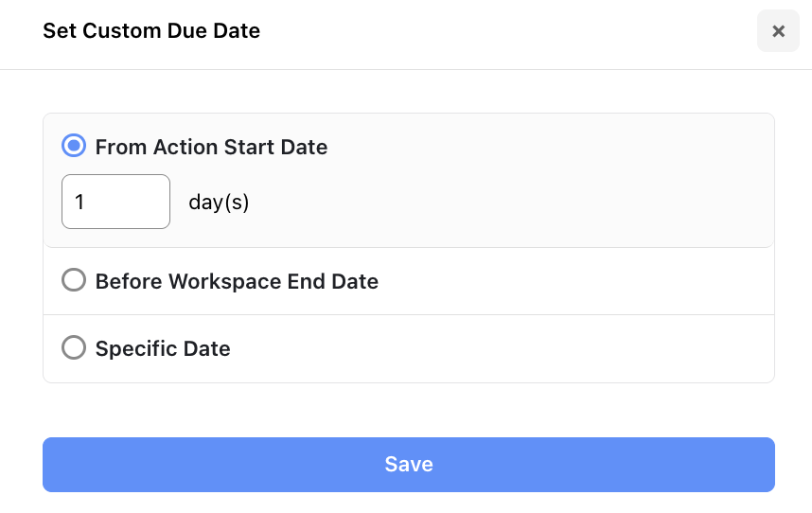Click the 'Set Custom Due Date' title
812x513 pixels.
151,31
